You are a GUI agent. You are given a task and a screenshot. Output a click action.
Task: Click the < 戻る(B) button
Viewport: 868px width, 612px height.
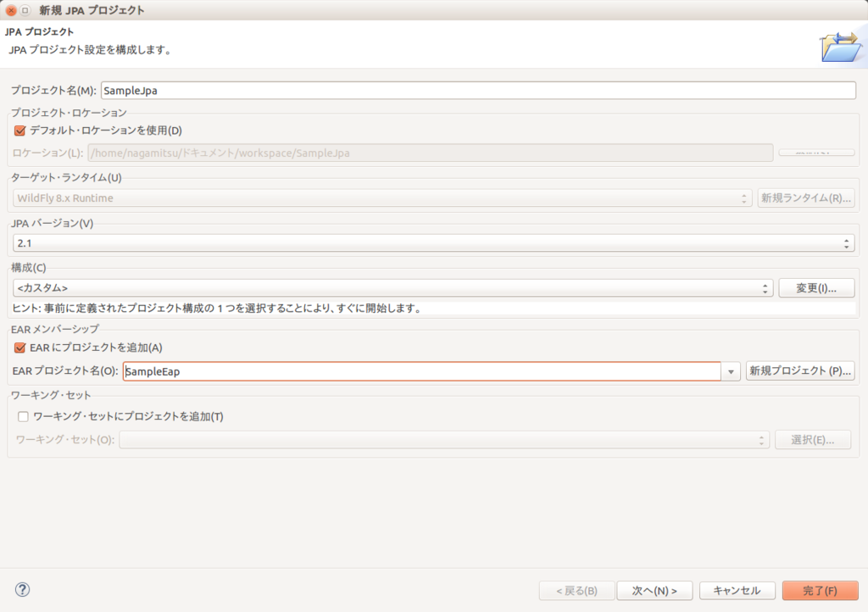[576, 591]
